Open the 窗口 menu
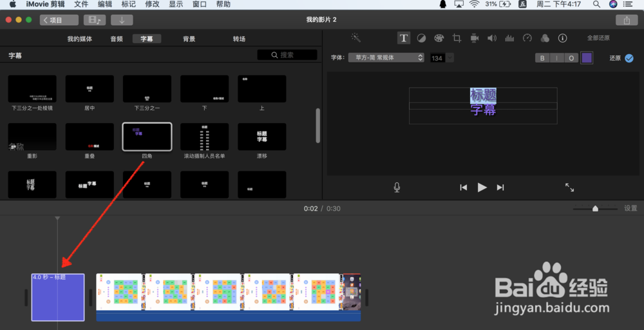This screenshot has height=330, width=644. click(x=200, y=4)
